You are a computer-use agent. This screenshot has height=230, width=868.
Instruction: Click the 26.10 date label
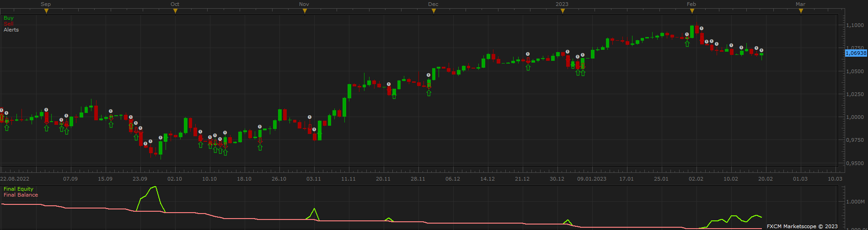coord(279,179)
